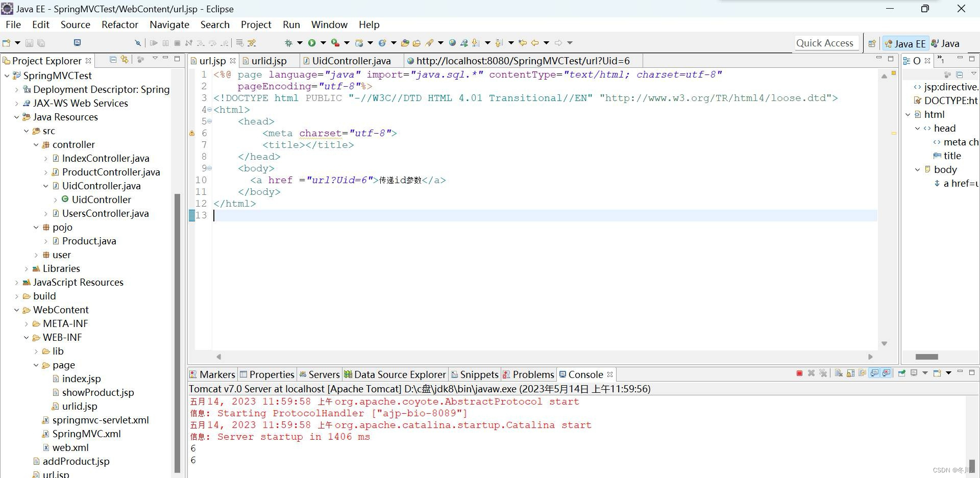Click the Save icon in the toolbar

tap(29, 43)
